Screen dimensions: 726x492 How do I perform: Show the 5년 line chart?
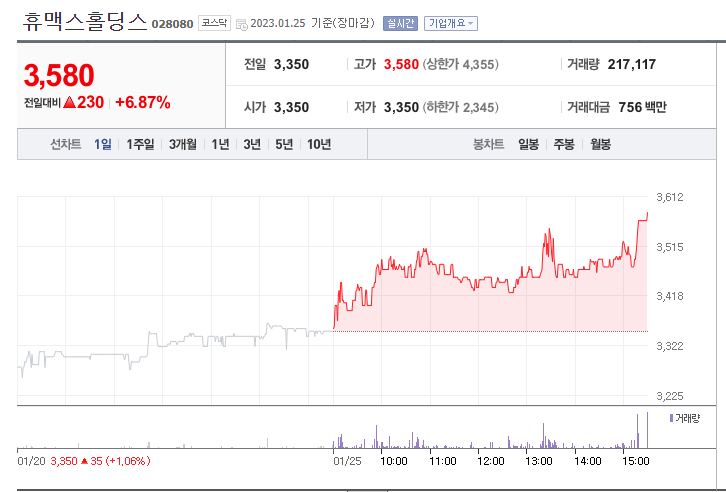[284, 144]
